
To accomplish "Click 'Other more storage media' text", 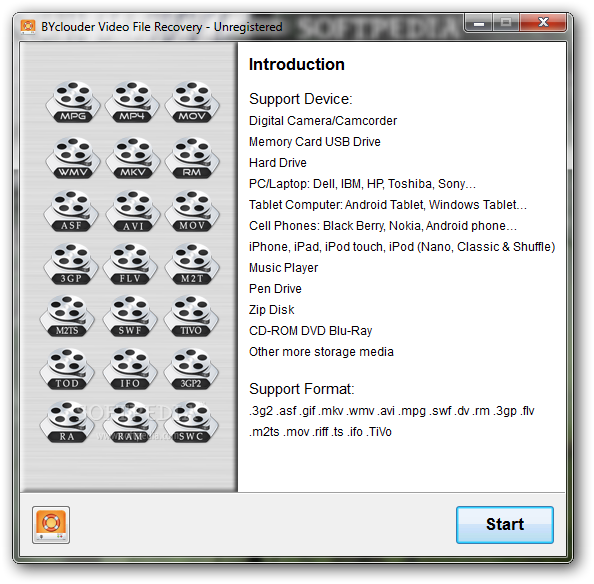I will 321,352.
